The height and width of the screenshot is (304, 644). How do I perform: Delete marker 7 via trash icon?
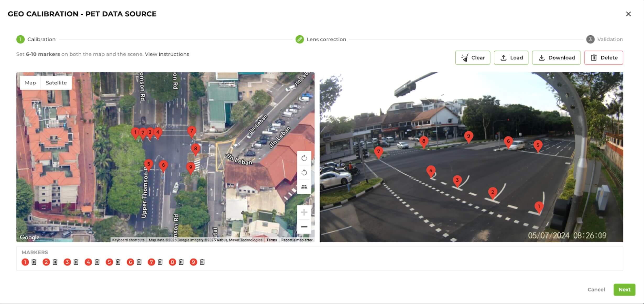160,262
